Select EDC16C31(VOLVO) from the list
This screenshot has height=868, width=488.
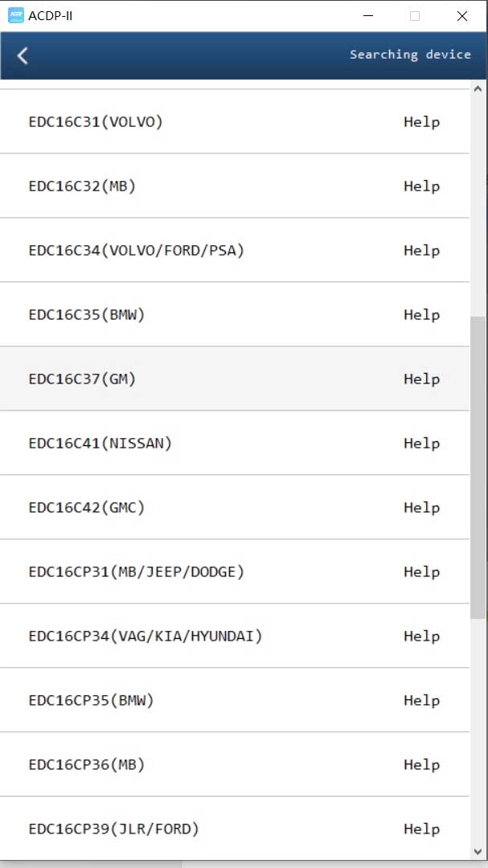[96, 122]
